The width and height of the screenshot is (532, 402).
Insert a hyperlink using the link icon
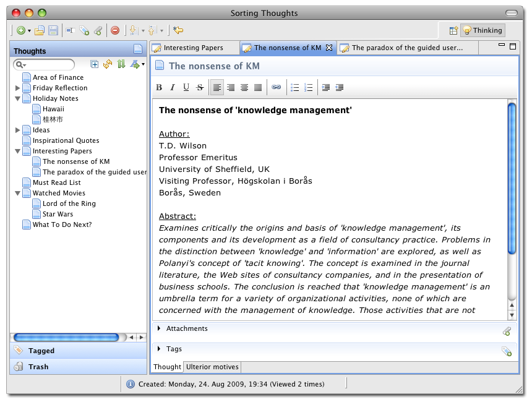[277, 88]
